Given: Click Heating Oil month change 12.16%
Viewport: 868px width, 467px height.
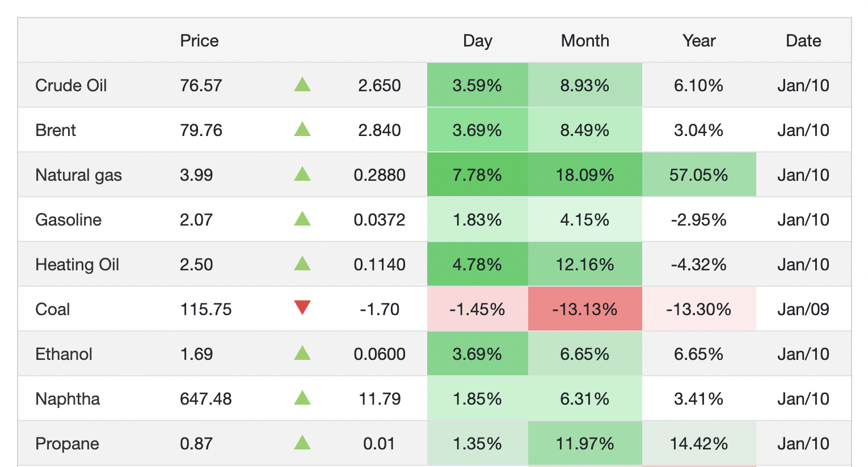Looking at the screenshot, I should (x=585, y=265).
